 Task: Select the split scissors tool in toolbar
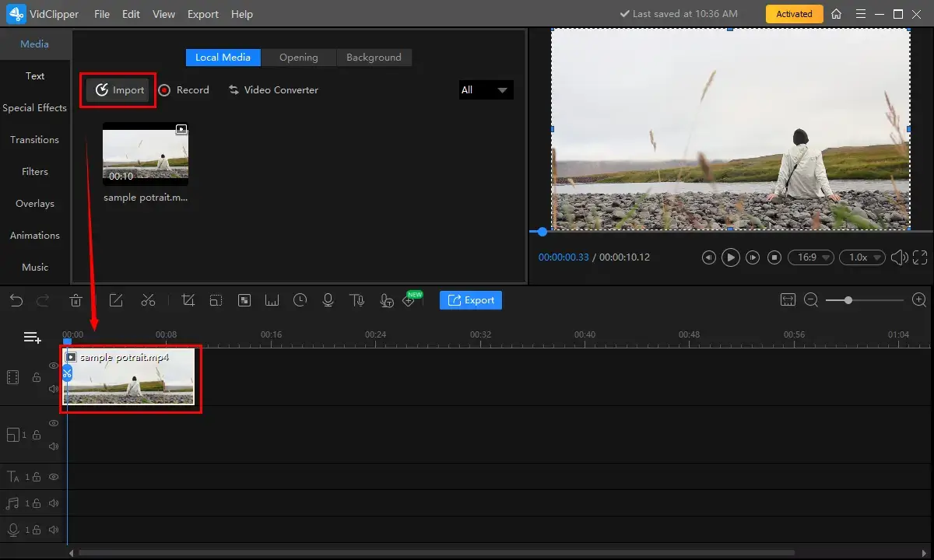pyautogui.click(x=148, y=300)
